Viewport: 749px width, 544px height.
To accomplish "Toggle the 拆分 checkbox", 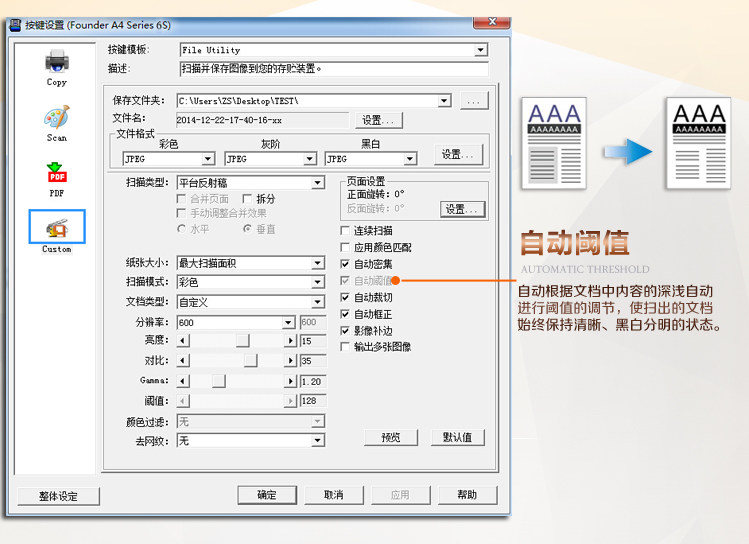I will [247, 199].
